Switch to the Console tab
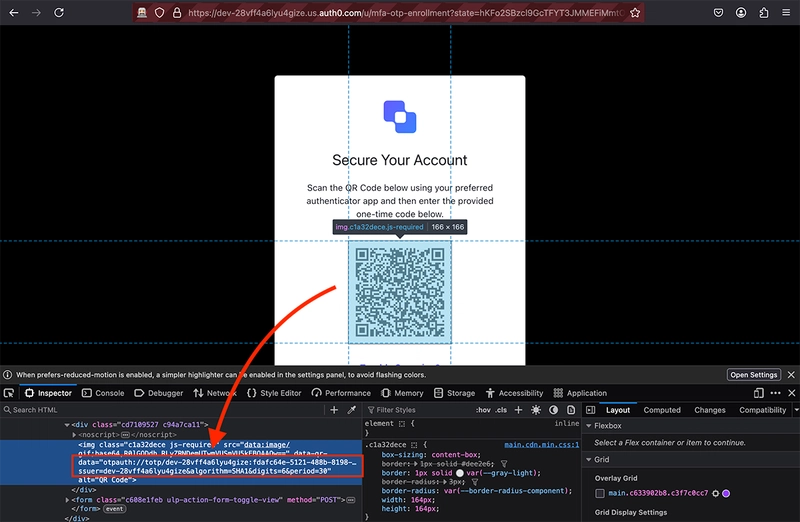 (x=103, y=393)
